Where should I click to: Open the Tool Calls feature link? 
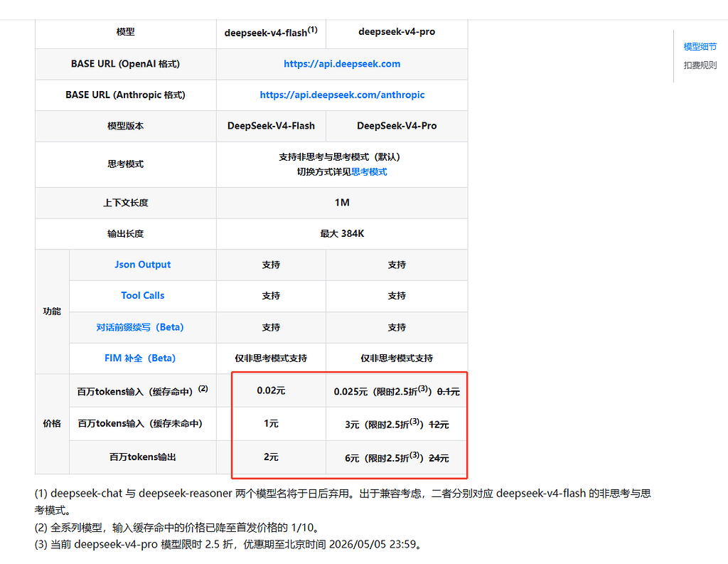tap(142, 295)
